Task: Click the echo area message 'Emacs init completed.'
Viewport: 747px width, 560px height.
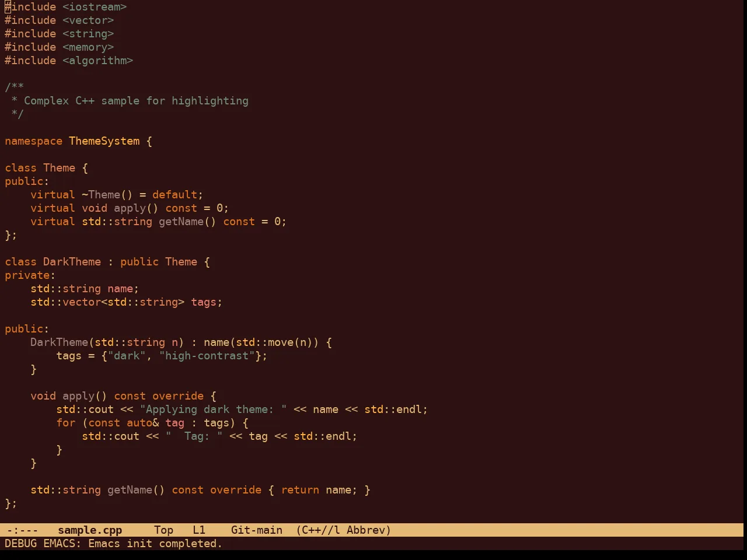Action: [155, 544]
